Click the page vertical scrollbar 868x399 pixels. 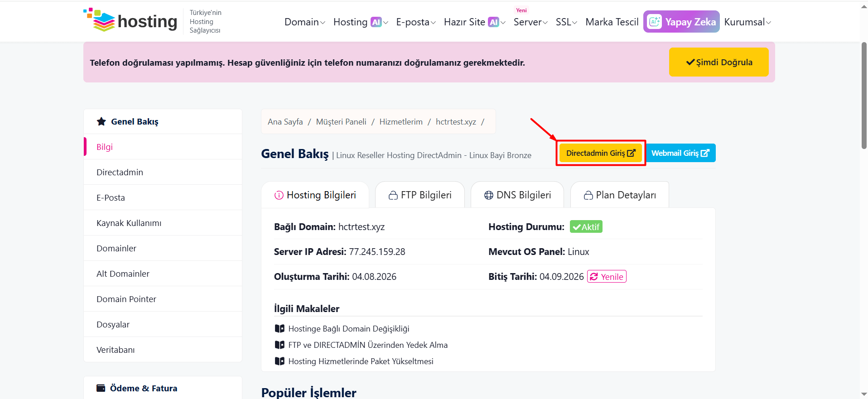pos(864,95)
